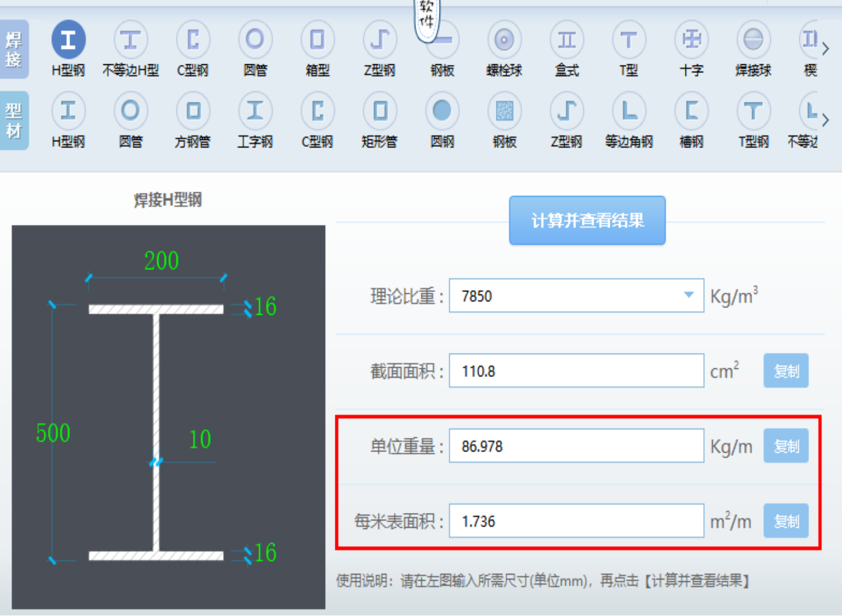The width and height of the screenshot is (842, 616).
Task: Edit web thickness dimension 10
Action: (x=200, y=439)
